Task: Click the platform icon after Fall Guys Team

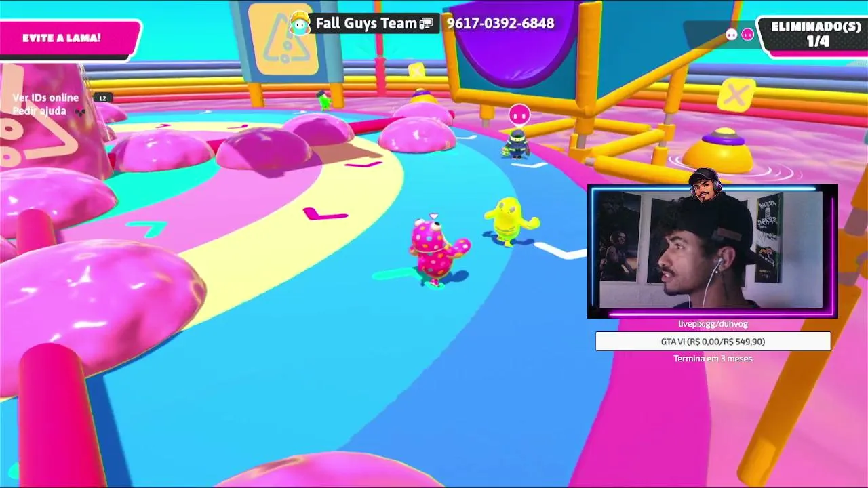Action: click(x=427, y=24)
